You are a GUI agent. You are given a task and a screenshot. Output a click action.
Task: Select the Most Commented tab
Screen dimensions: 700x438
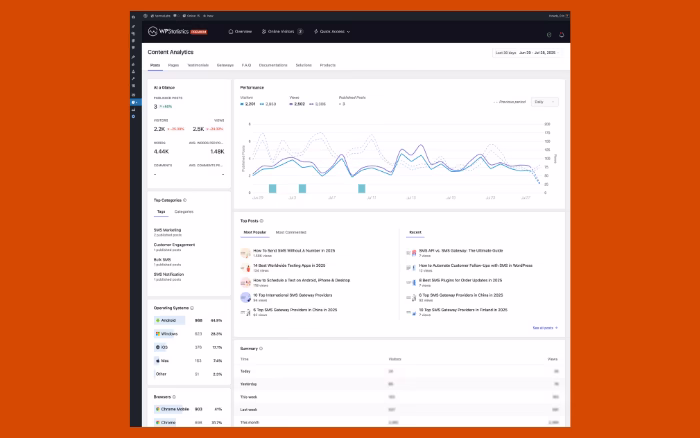tap(291, 233)
